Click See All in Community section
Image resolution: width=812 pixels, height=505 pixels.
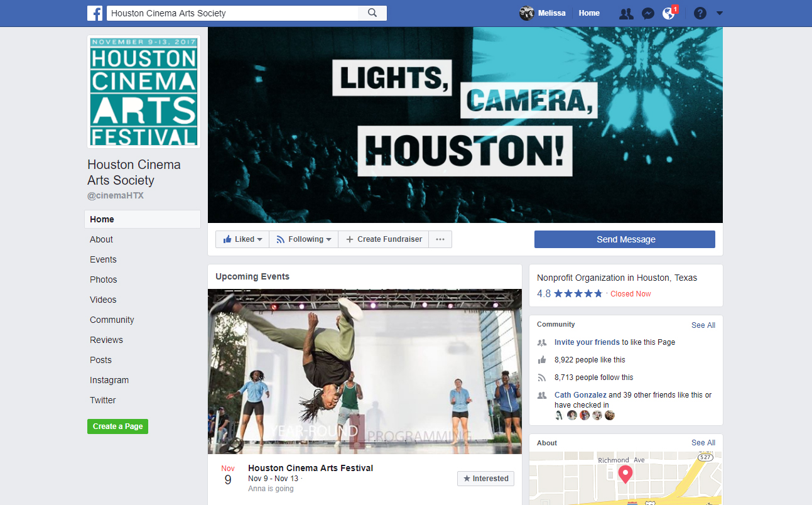pos(703,325)
